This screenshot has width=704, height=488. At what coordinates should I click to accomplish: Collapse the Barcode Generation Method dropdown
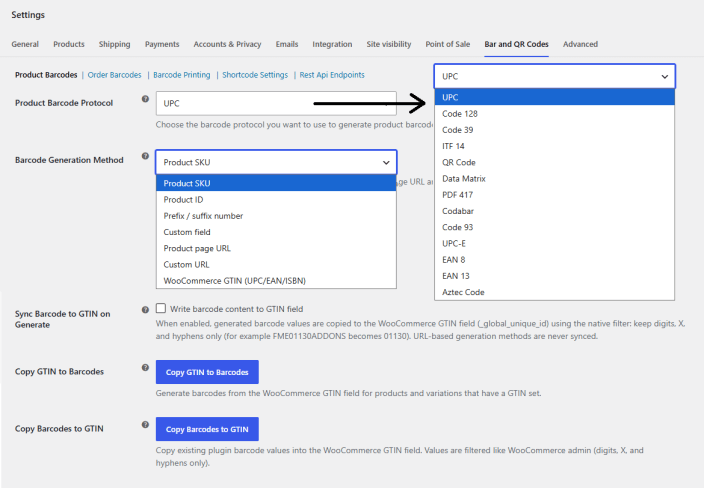[276, 162]
